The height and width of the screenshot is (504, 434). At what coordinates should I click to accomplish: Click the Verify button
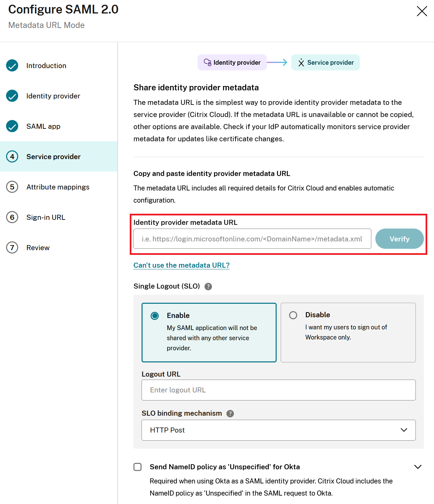click(x=399, y=239)
